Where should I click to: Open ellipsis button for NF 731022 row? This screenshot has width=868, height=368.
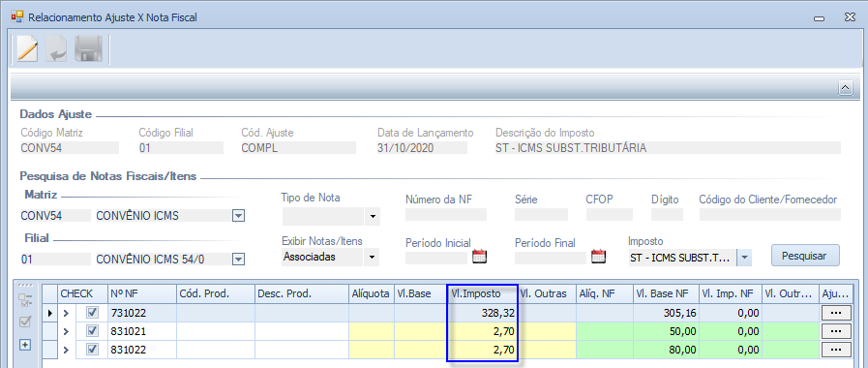pos(836,313)
